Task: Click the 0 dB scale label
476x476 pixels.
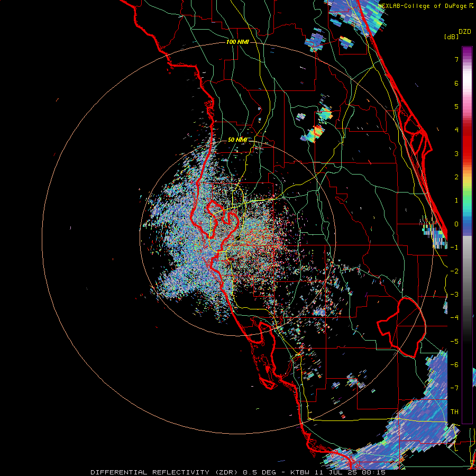Action: (x=456, y=224)
